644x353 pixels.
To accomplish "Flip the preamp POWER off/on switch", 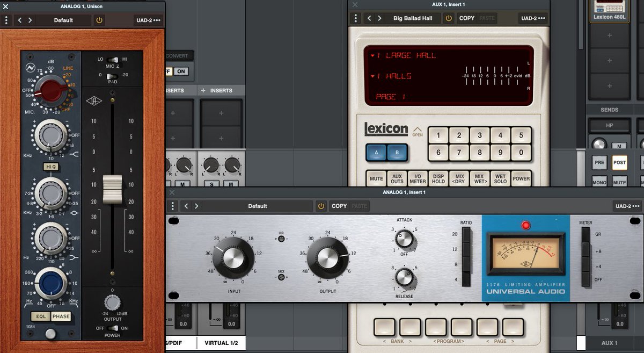I will click(x=112, y=328).
